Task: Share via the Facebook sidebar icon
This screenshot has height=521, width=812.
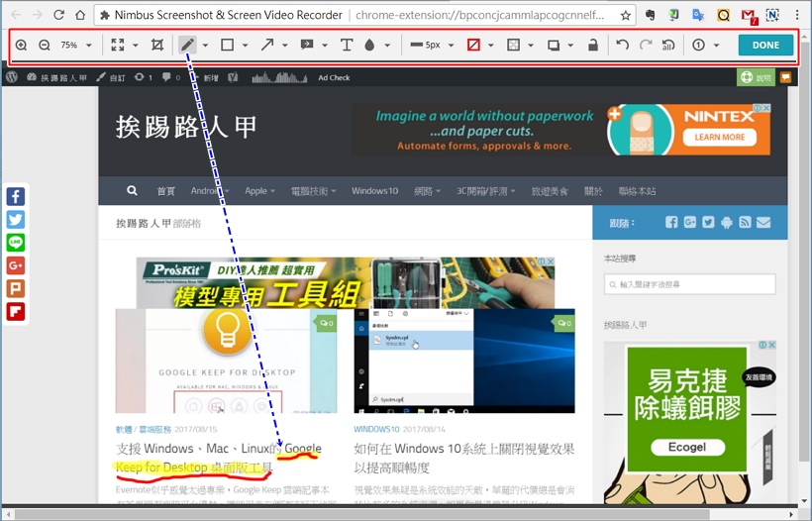Action: pos(16,197)
